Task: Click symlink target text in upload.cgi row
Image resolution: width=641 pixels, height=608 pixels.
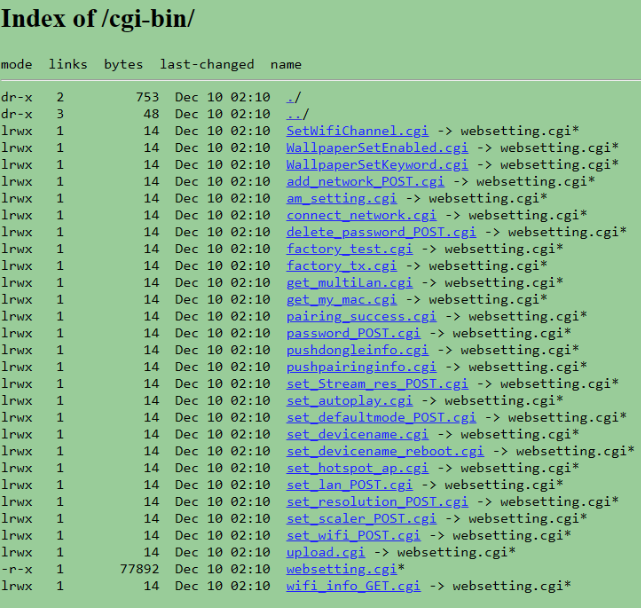Action: (x=456, y=552)
